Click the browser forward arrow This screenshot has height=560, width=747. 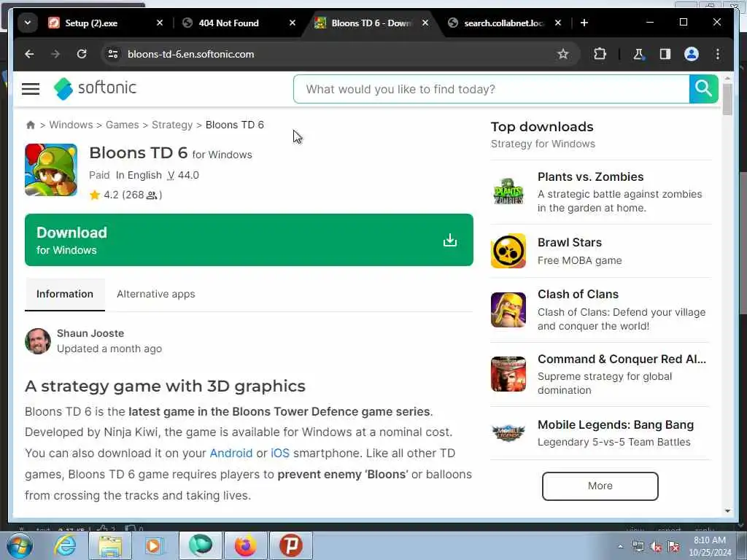(x=55, y=54)
